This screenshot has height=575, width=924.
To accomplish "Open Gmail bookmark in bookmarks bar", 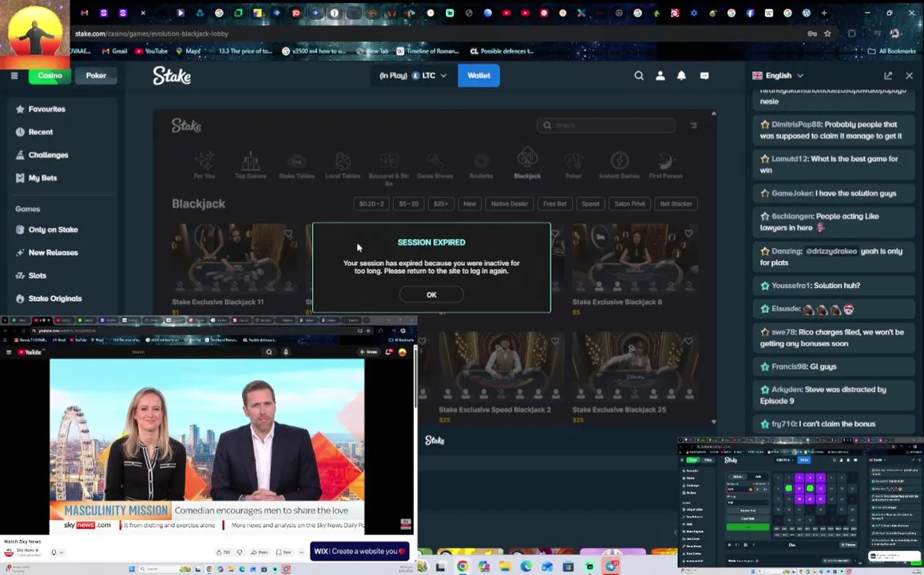I will (115, 51).
